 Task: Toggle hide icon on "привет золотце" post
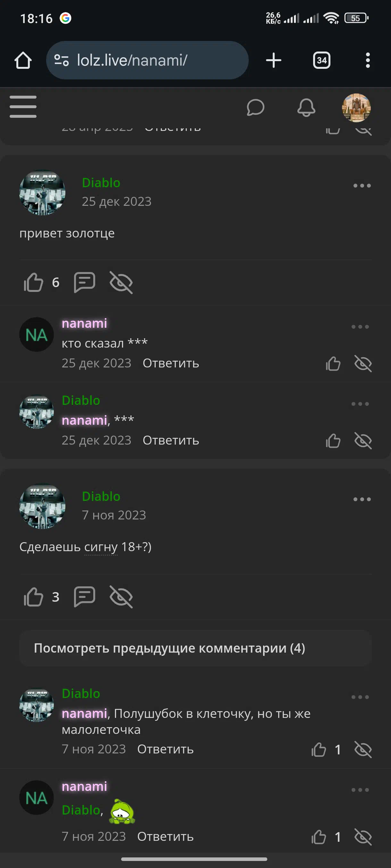(121, 282)
